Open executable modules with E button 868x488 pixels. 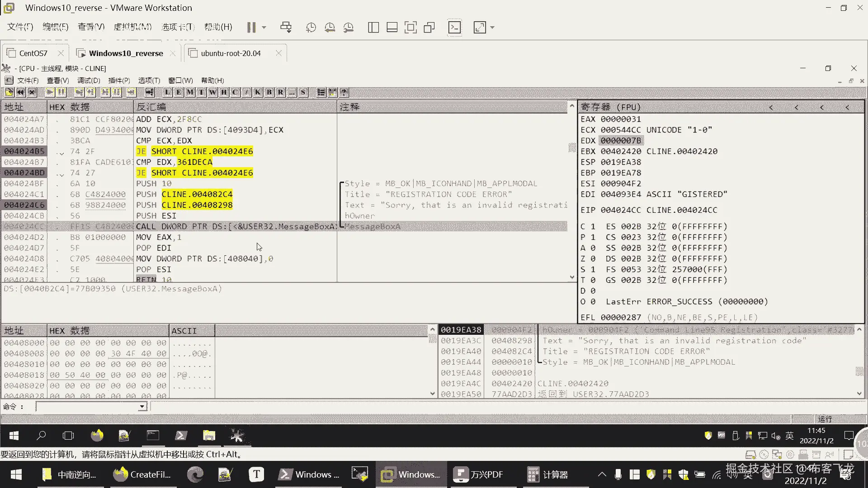[x=179, y=92]
